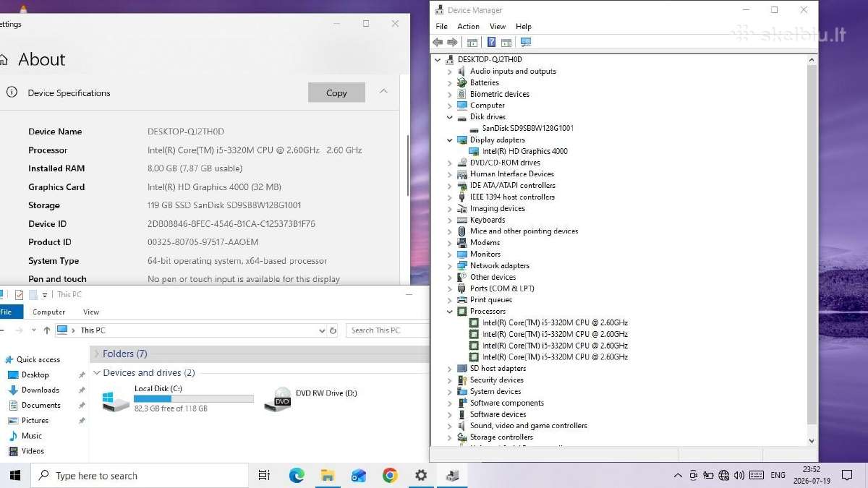Show hidden tray icons chevron
The height and width of the screenshot is (488, 868).
678,475
